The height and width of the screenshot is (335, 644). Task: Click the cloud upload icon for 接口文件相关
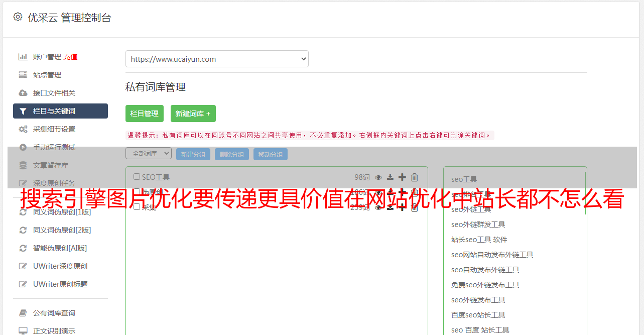point(23,93)
